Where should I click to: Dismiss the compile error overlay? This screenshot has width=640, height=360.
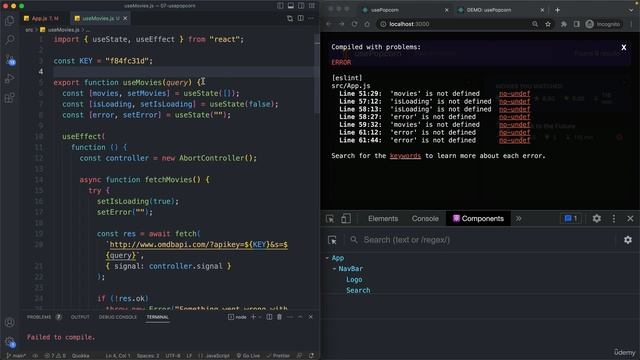coord(624,47)
